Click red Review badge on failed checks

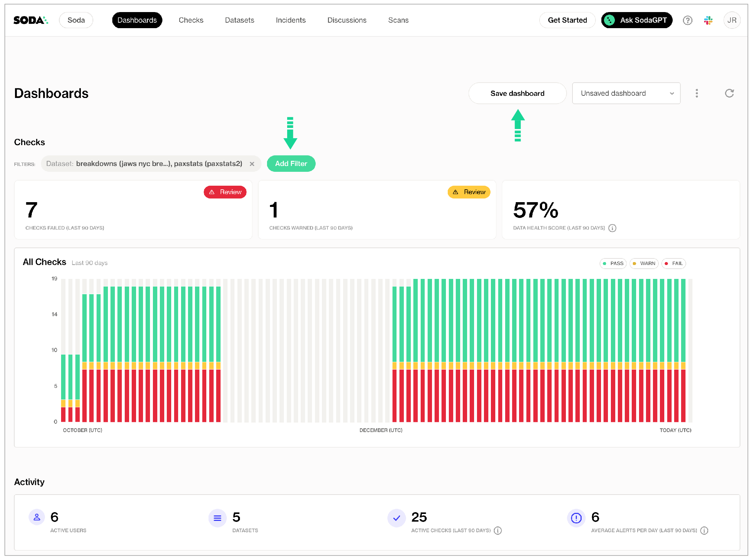tap(225, 192)
